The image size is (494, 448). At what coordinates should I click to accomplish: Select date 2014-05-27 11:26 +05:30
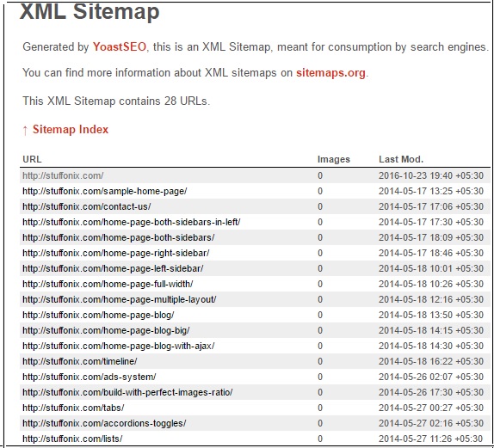pos(431,439)
